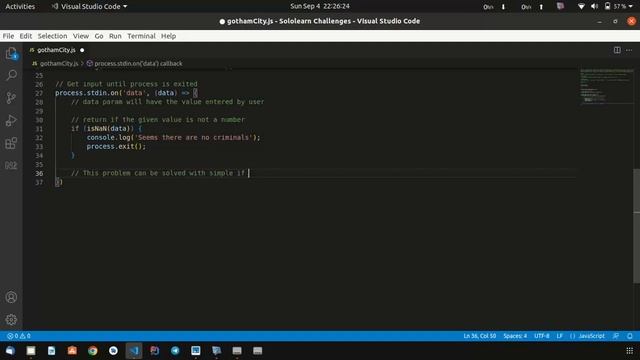Image resolution: width=640 pixels, height=360 pixels.
Task: Click the isNaN(data) condition
Action: (x=108, y=129)
